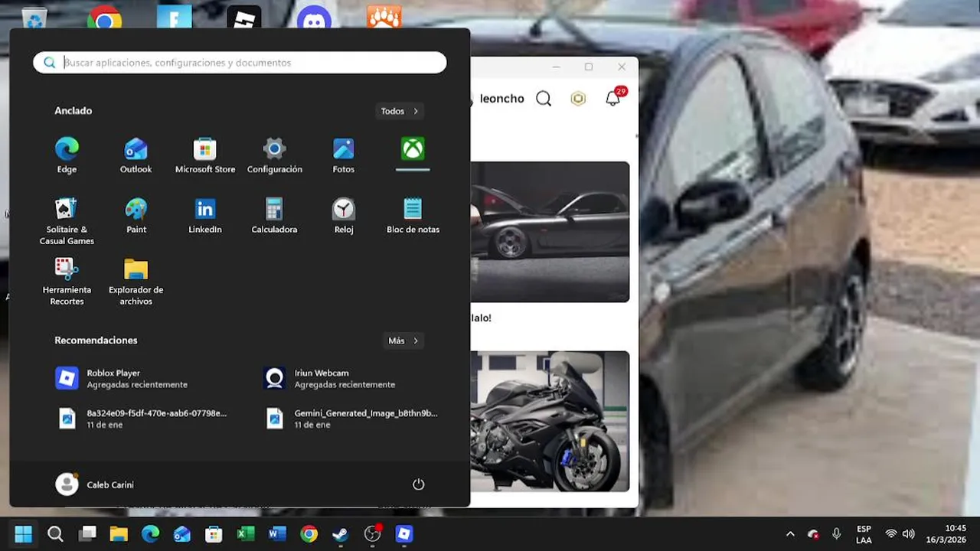Open Caleb Carini user account menu
980x551 pixels.
click(95, 484)
